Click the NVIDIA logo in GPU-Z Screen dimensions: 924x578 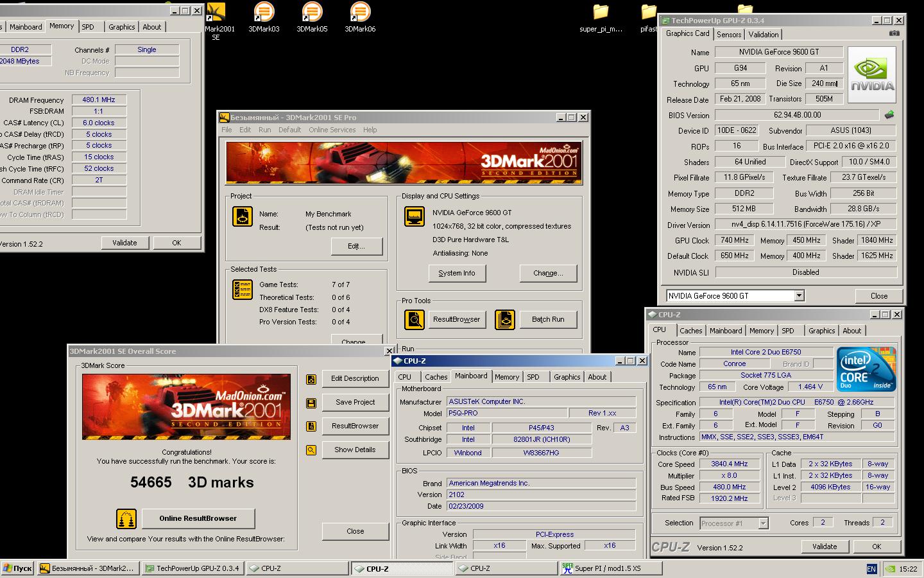coord(871,75)
